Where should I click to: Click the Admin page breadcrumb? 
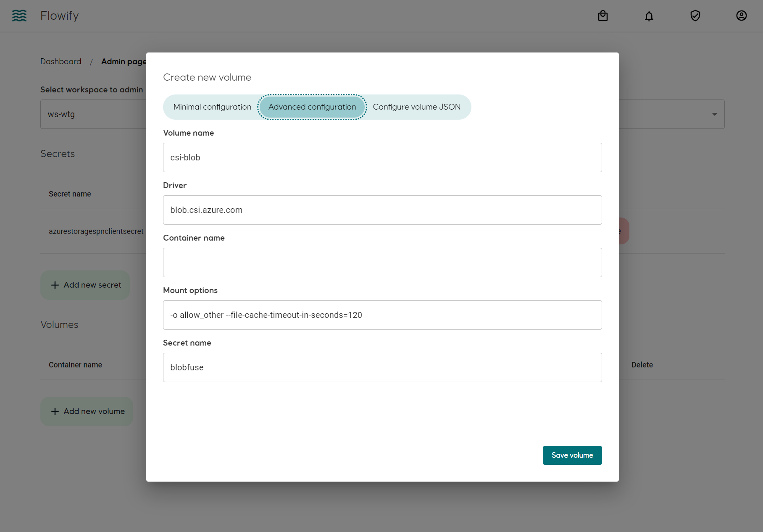click(124, 61)
